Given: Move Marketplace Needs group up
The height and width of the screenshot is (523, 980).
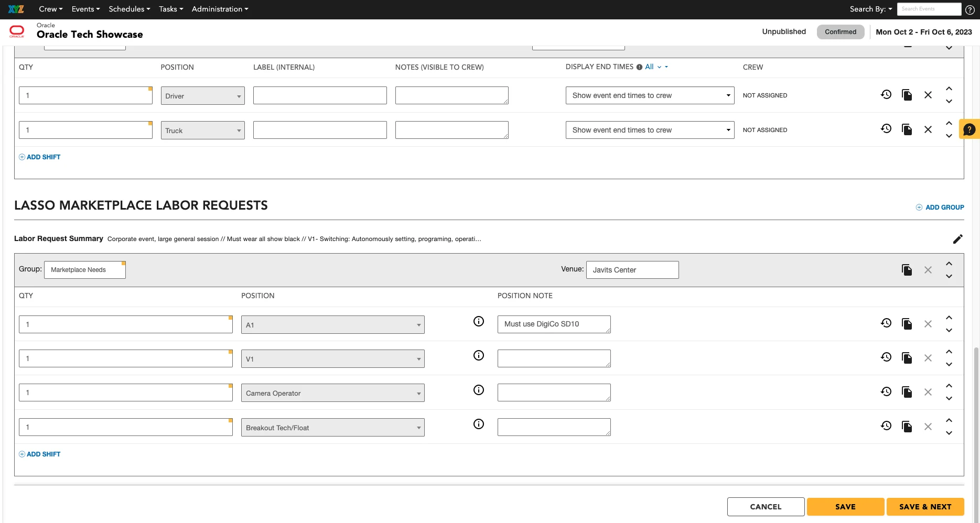Looking at the screenshot, I should tap(949, 264).
